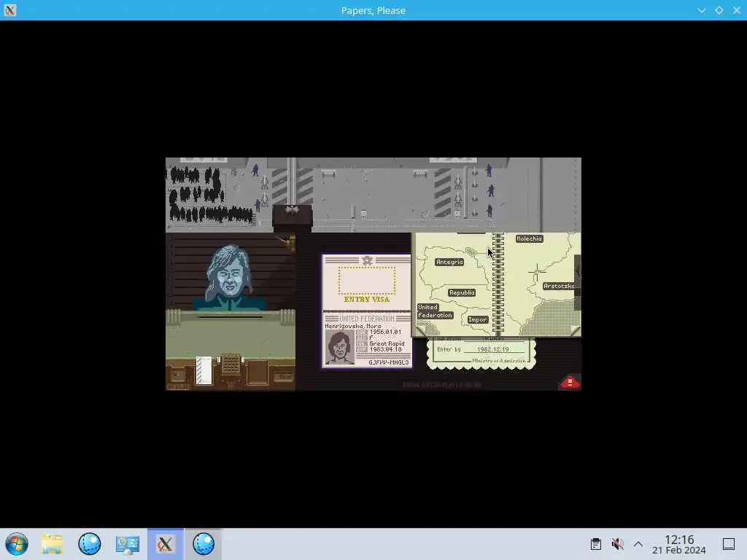747x560 pixels.
Task: Click the passport photo of Nora
Action: pos(340,348)
